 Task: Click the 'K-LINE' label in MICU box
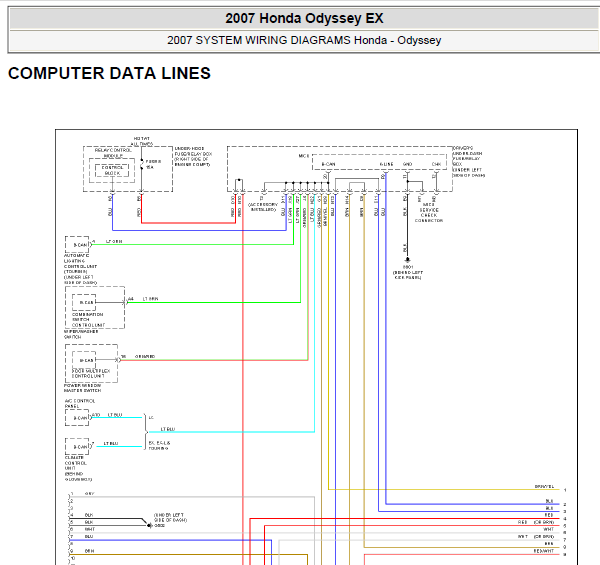coord(386,164)
